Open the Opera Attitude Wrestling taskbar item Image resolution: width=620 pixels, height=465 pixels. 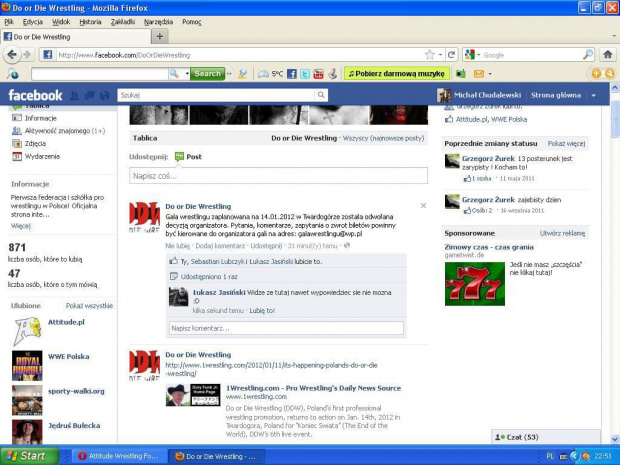(x=118, y=456)
